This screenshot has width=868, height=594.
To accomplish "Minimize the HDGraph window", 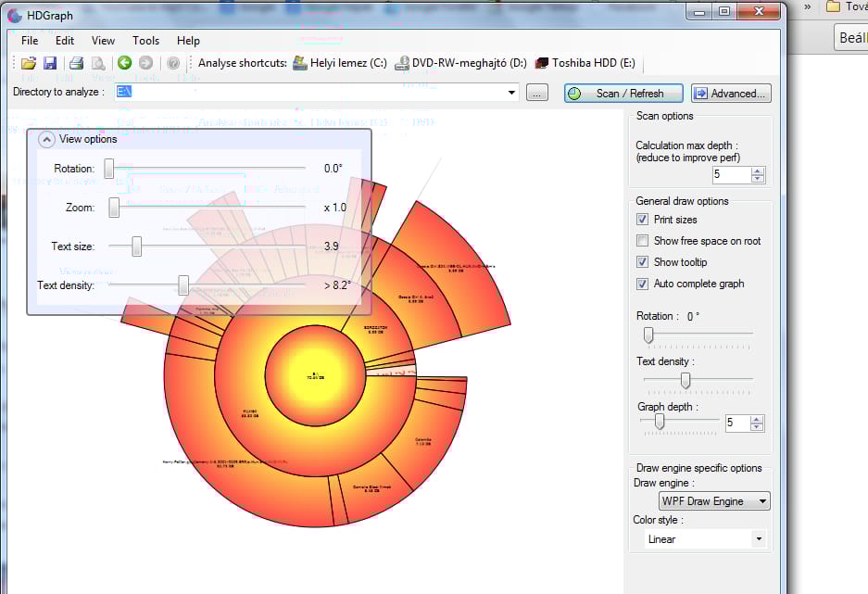I will click(699, 12).
